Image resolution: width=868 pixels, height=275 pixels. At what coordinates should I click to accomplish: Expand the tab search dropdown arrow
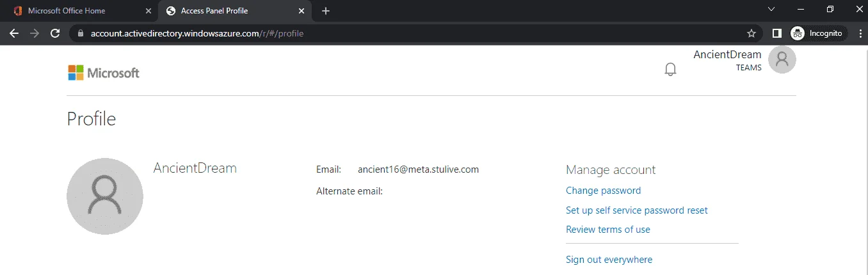pyautogui.click(x=771, y=10)
